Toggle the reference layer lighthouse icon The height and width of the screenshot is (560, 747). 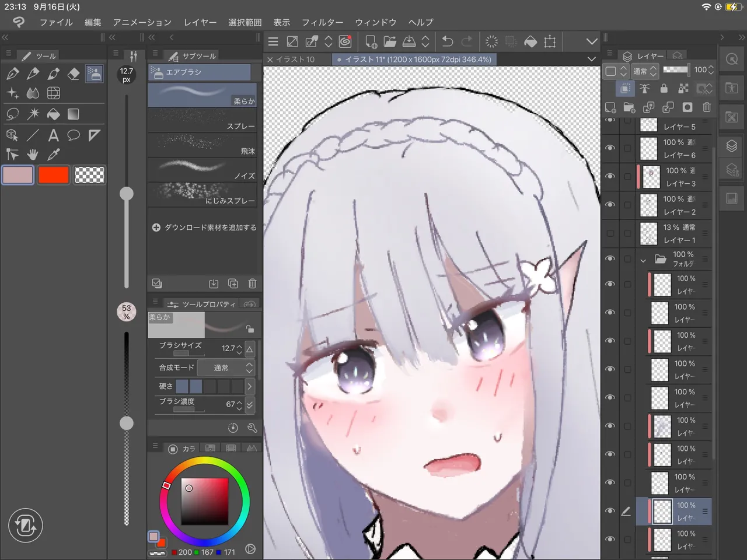click(644, 89)
